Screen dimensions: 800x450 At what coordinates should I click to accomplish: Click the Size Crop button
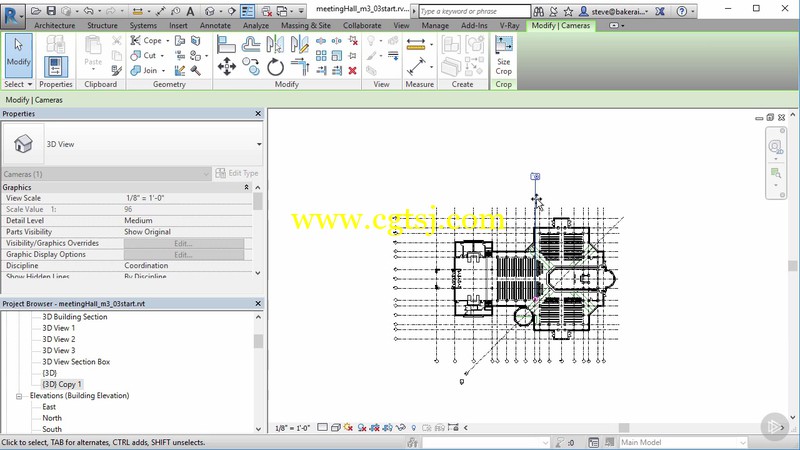504,56
